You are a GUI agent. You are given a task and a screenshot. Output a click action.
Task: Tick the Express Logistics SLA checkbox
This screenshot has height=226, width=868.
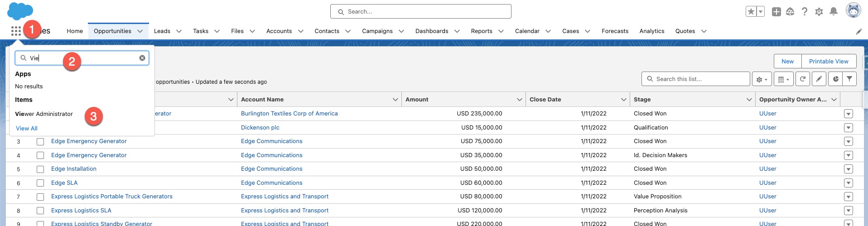[x=40, y=211]
